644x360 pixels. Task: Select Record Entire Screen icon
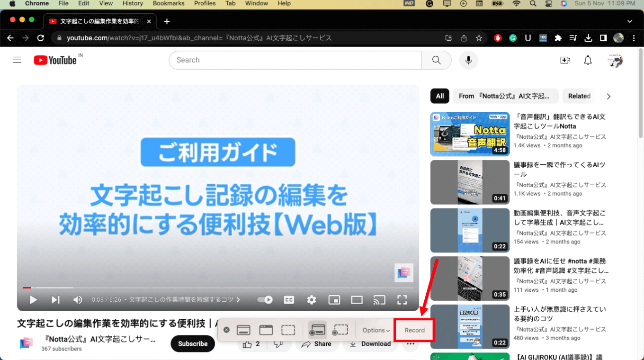317,330
